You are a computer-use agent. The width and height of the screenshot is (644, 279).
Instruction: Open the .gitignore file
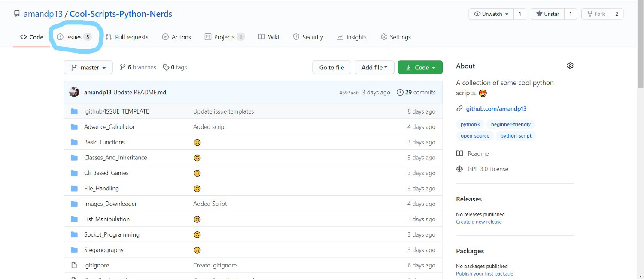[97, 265]
